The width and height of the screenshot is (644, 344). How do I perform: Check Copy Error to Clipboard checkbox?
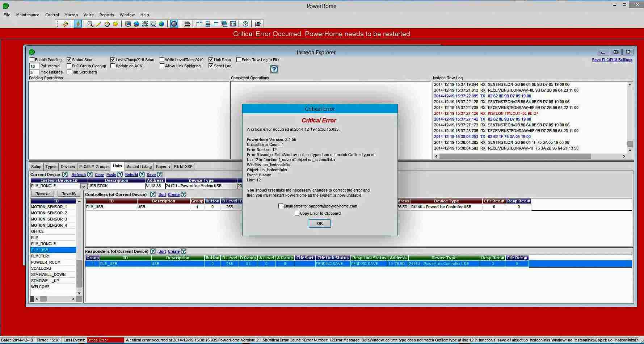297,213
